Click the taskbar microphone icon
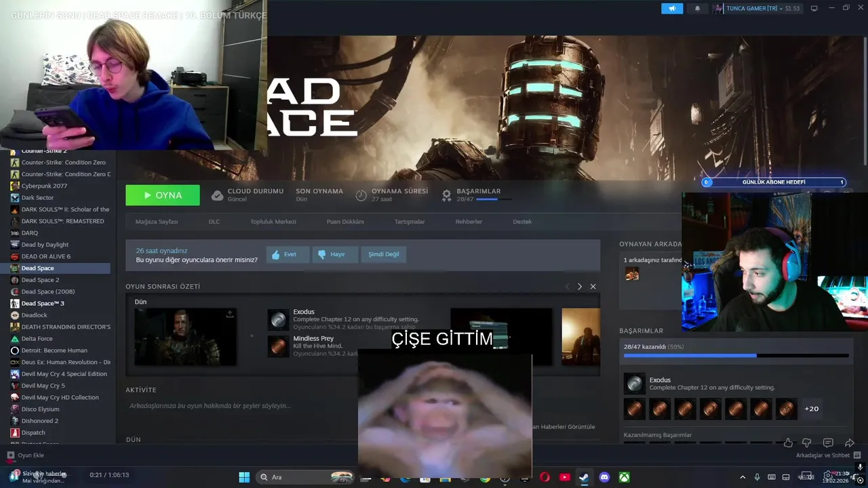 click(757, 477)
